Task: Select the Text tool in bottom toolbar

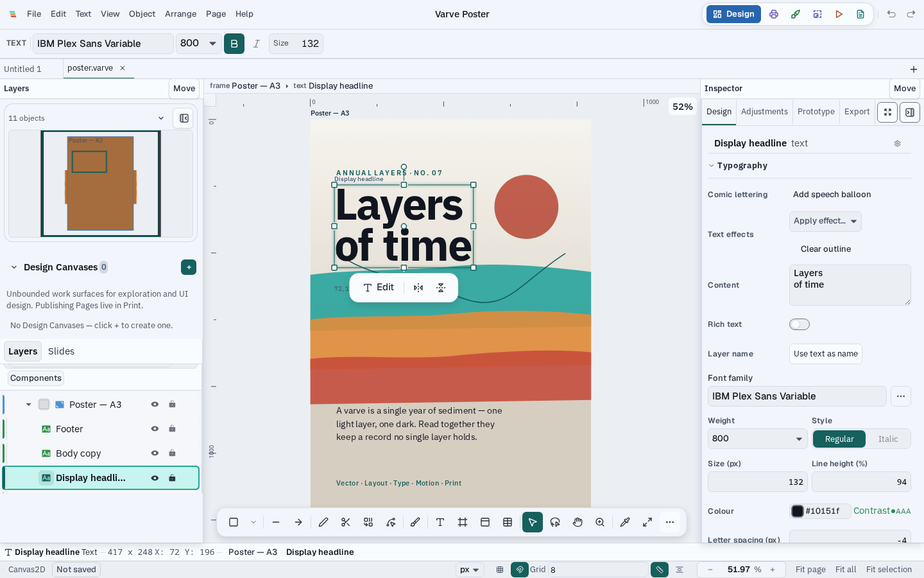Action: click(x=440, y=522)
